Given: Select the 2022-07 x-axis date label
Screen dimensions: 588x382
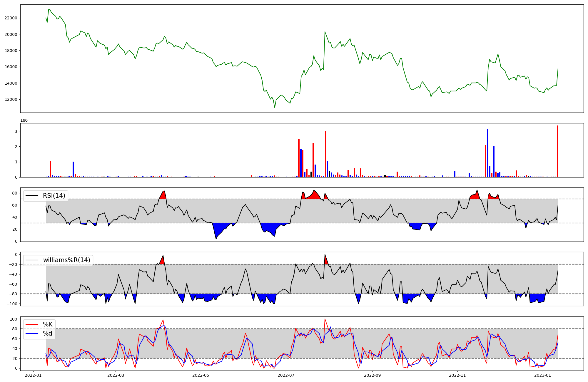Looking at the screenshot, I should (286, 375).
